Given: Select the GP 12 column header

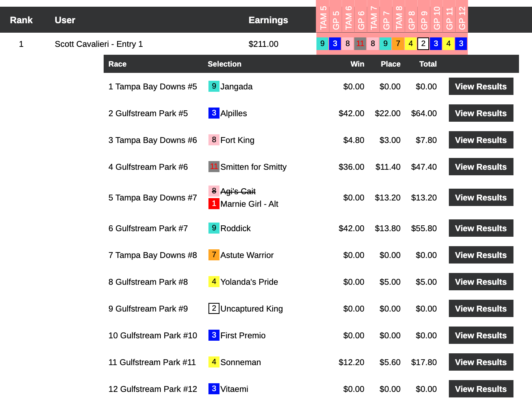Looking at the screenshot, I should [461, 18].
